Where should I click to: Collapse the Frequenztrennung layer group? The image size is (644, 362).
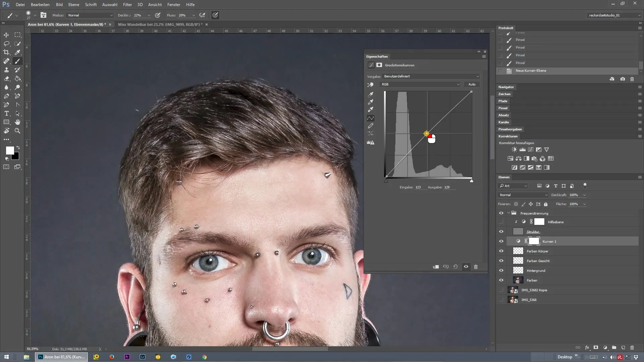point(509,213)
